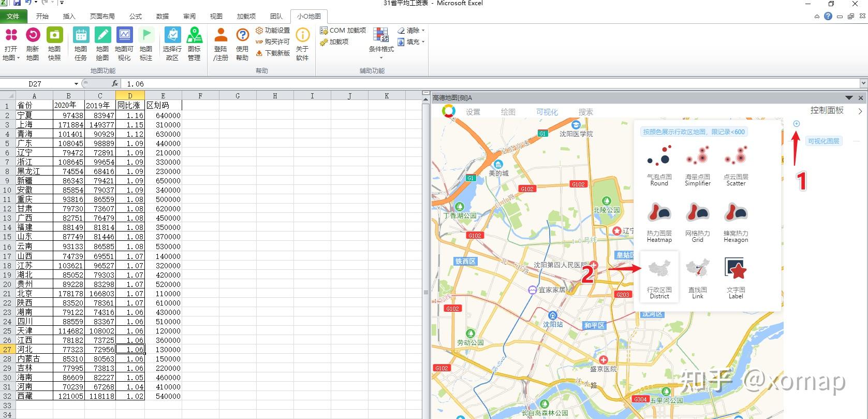Select column D header
Viewport: 868px width, 419px height.
tap(130, 96)
